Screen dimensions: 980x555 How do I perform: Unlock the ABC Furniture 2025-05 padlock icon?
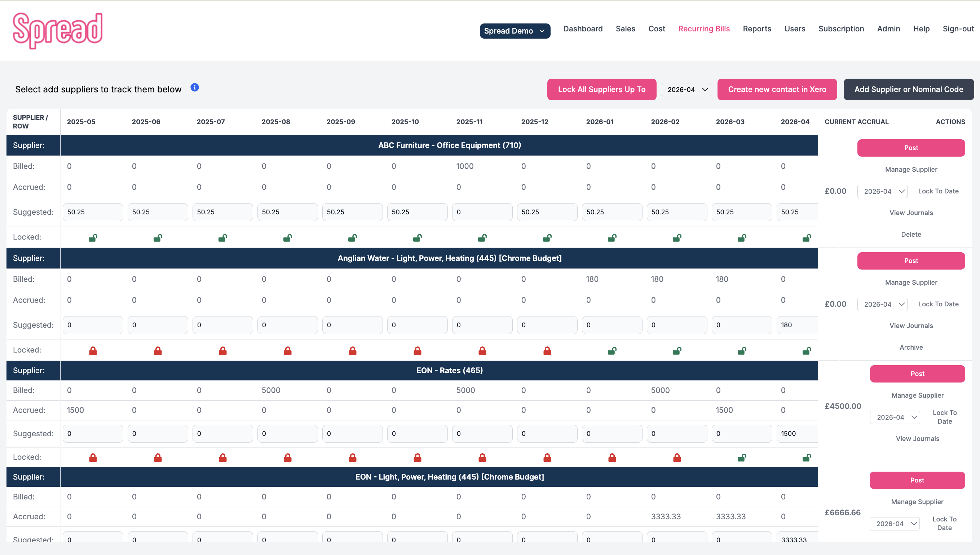[x=93, y=237]
